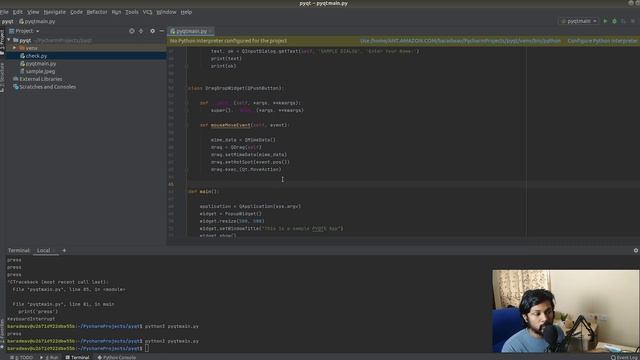
Task: Open the terminal panel gear settings
Action: click(636, 251)
